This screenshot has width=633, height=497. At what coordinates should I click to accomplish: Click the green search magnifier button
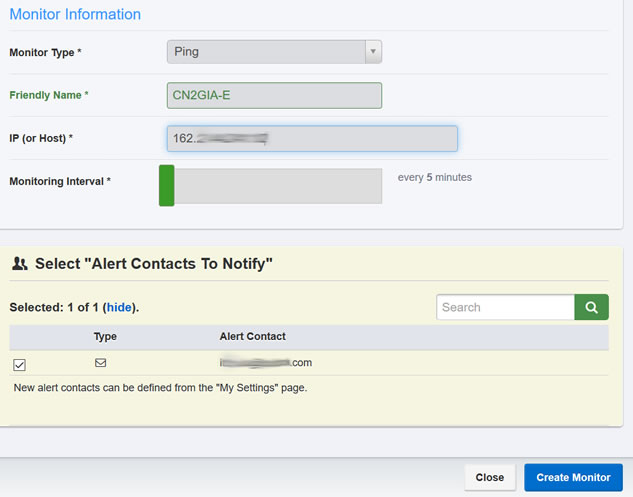tap(591, 308)
